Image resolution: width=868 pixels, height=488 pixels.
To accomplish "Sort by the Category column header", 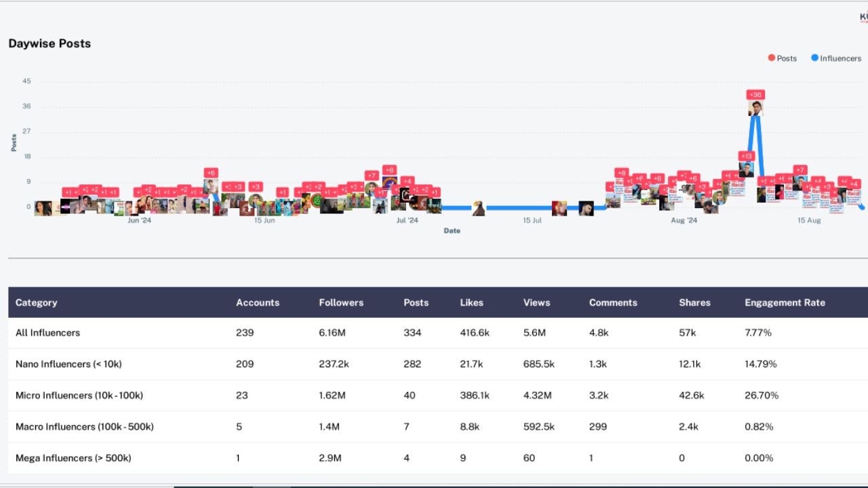I will coord(37,303).
